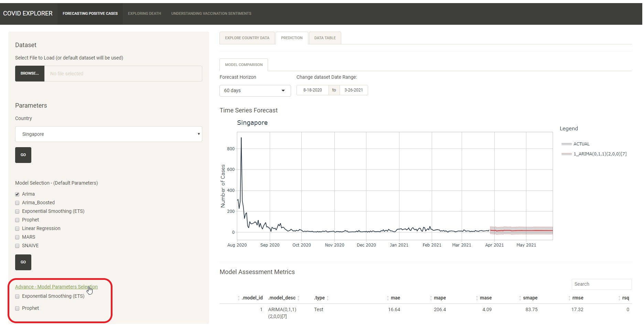
Task: Uncheck the Arima model checkbox
Action: 17,194
